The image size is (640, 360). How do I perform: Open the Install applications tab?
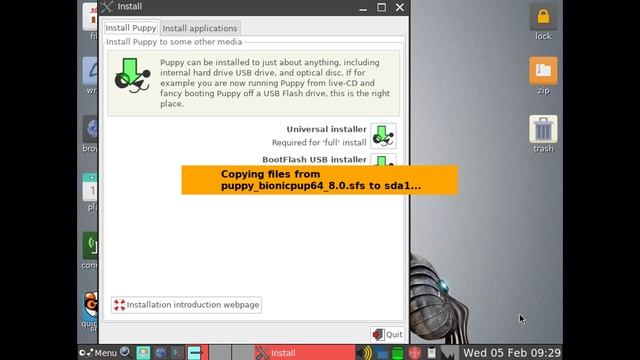click(200, 28)
